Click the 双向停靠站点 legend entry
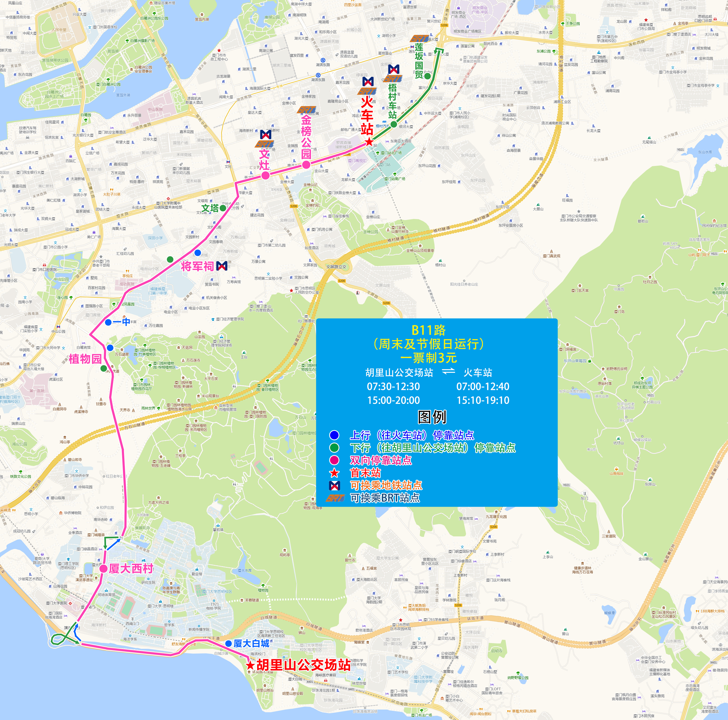This screenshot has height=720, width=728. (x=381, y=460)
